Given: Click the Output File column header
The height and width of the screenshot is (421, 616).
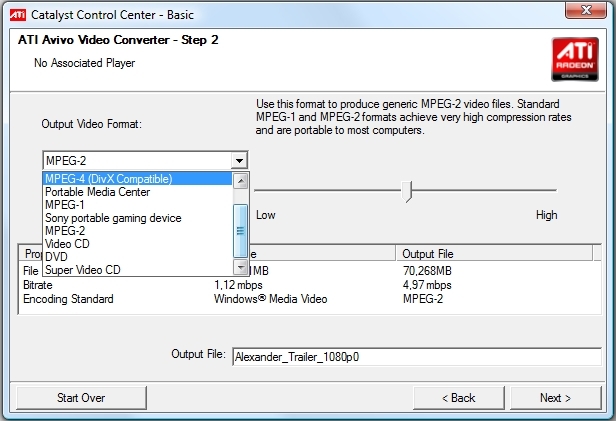Looking at the screenshot, I should pos(494,254).
